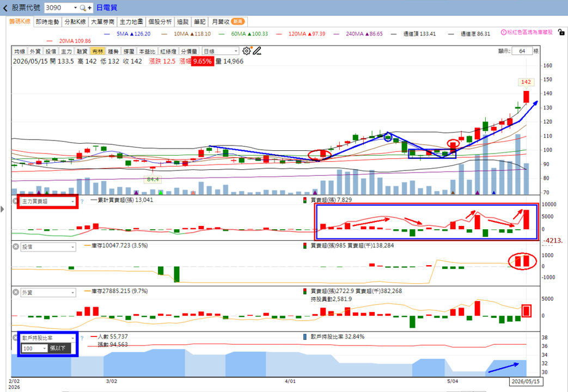Switch to the 分點K線 tab
This screenshot has height=392, width=568.
coord(75,22)
